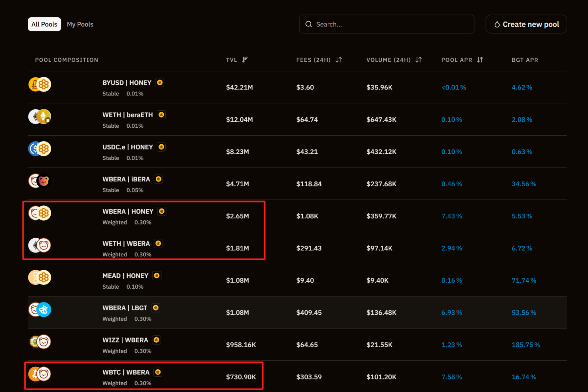Click the WBERA LBGT pool token icons
Screen dimensions: 588x392
pyautogui.click(x=40, y=309)
